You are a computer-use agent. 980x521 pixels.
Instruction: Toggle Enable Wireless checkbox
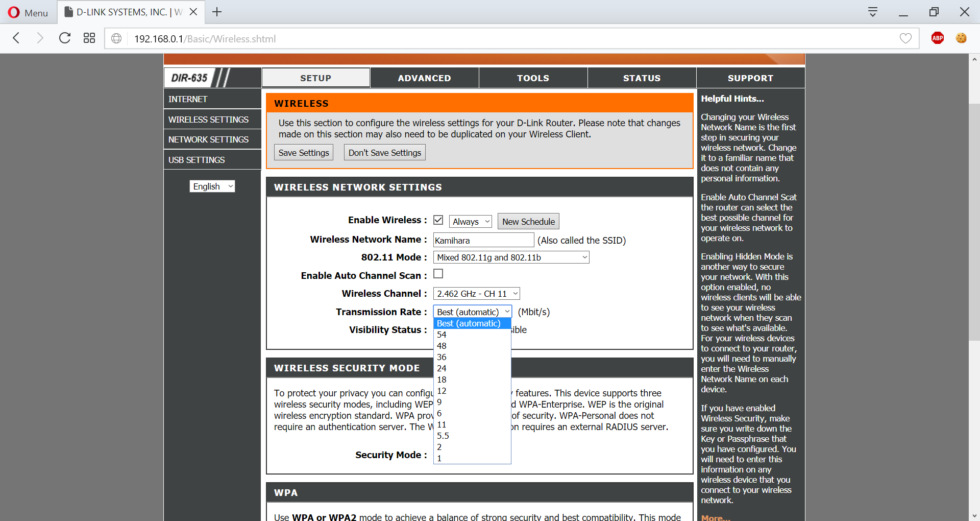point(438,220)
